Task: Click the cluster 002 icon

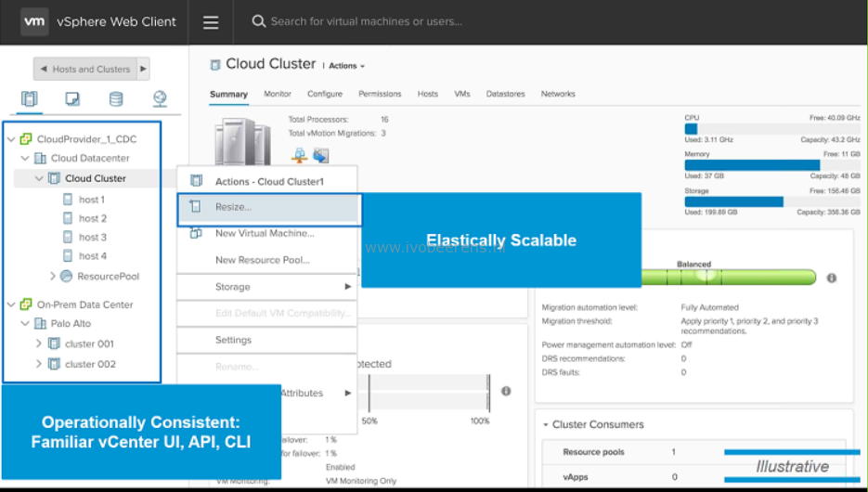Action: tap(54, 364)
